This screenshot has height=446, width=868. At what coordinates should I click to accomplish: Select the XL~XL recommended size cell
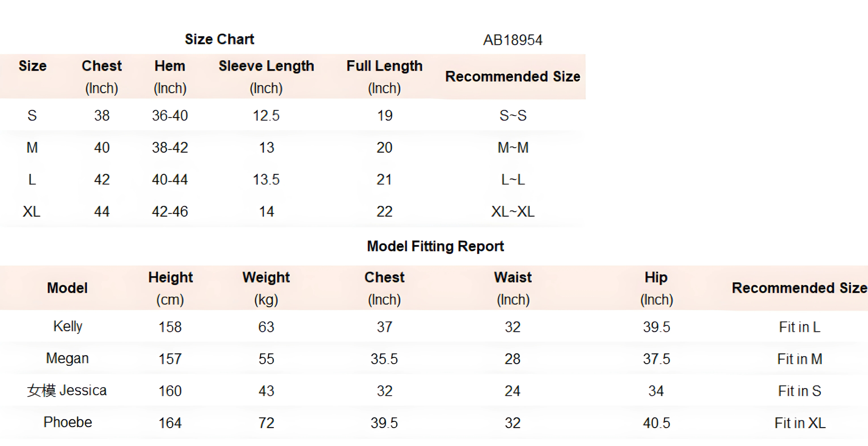[513, 212]
